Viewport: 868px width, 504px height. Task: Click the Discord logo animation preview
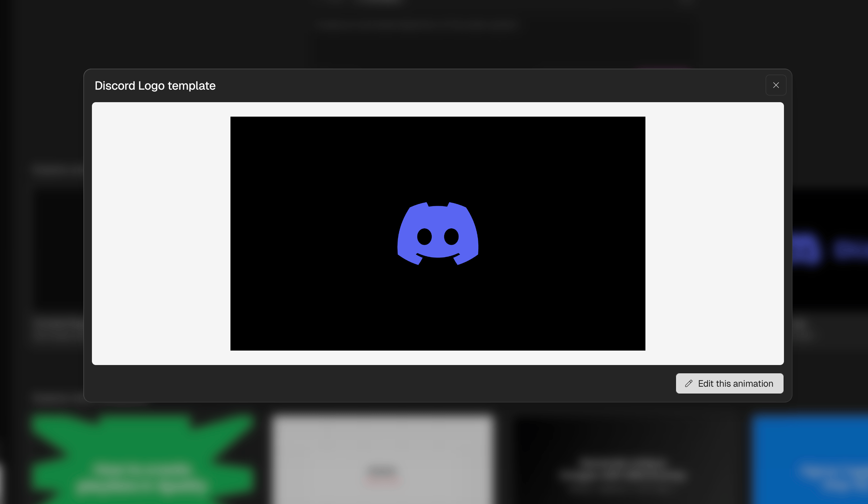[438, 233]
